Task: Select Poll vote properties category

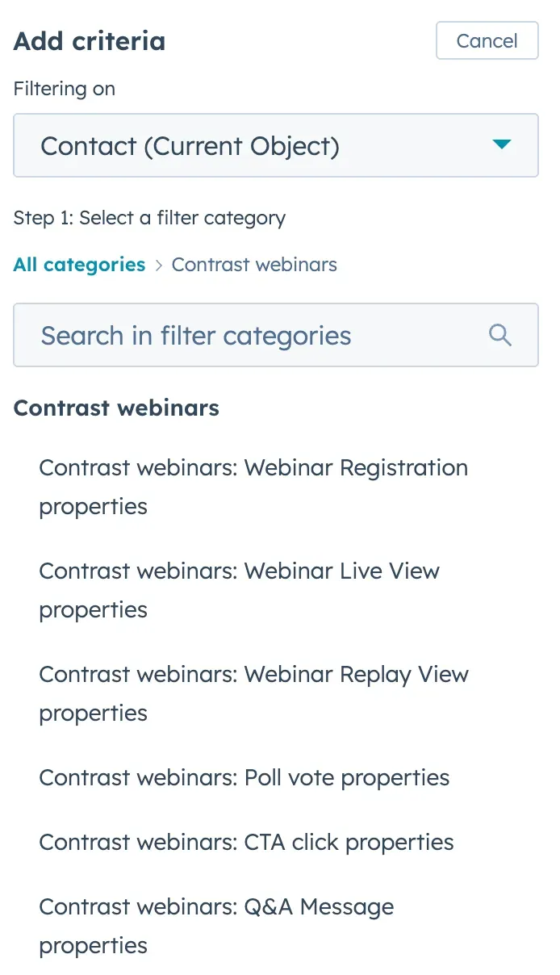Action: (244, 777)
